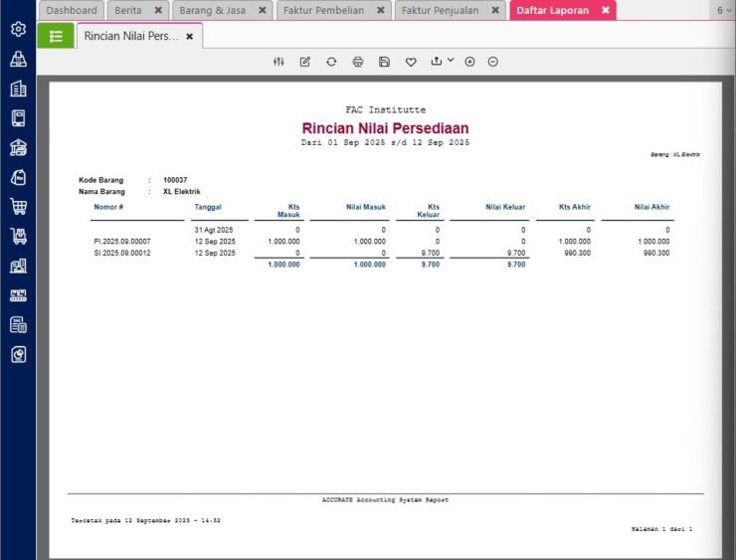Switch to the Dashboard tab

(72, 10)
